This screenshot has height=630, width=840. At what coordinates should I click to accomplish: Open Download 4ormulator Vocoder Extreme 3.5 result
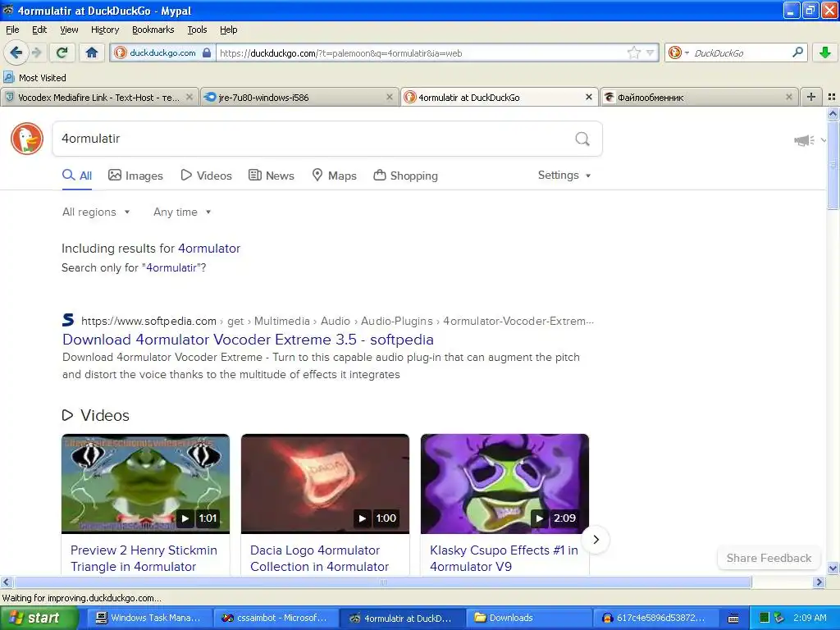(248, 340)
